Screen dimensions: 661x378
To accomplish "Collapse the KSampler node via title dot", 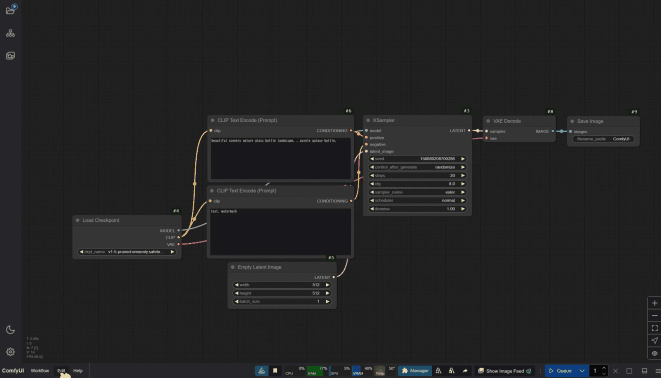I will click(x=368, y=120).
